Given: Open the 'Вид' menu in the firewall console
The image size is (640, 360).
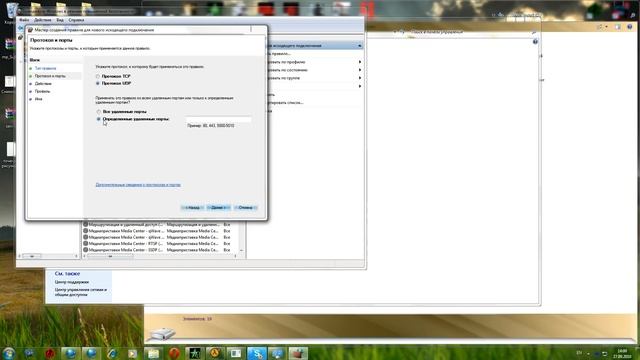Looking at the screenshot, I should [x=60, y=20].
